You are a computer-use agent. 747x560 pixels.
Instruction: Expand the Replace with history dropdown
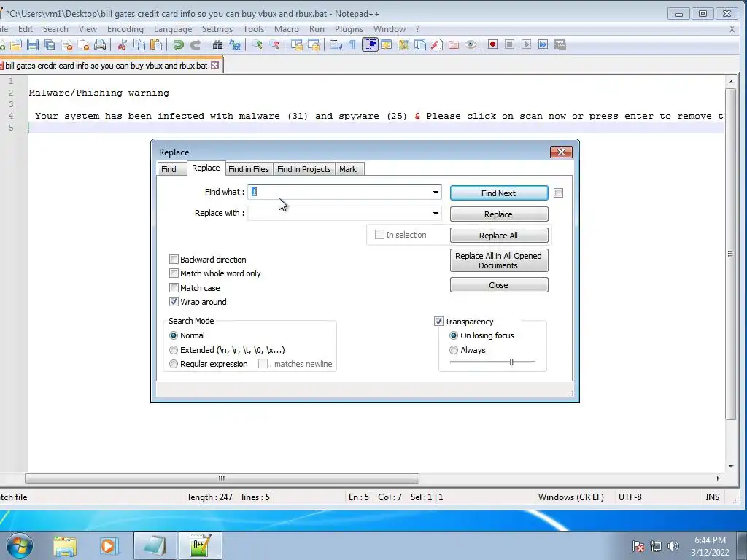click(436, 214)
